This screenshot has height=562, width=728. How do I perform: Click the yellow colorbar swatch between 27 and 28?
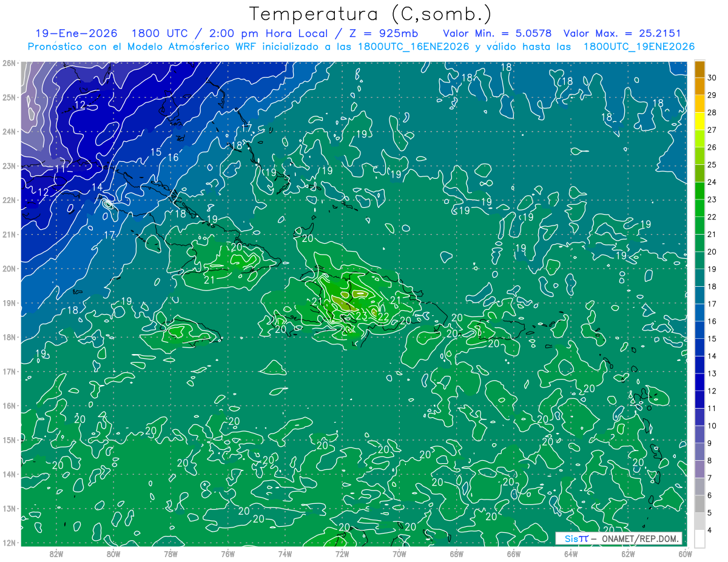coord(699,121)
